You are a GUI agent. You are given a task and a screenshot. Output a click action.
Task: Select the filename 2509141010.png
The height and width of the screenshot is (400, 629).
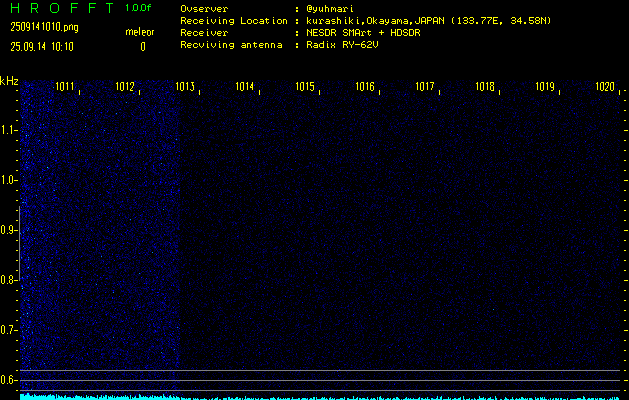pos(45,27)
